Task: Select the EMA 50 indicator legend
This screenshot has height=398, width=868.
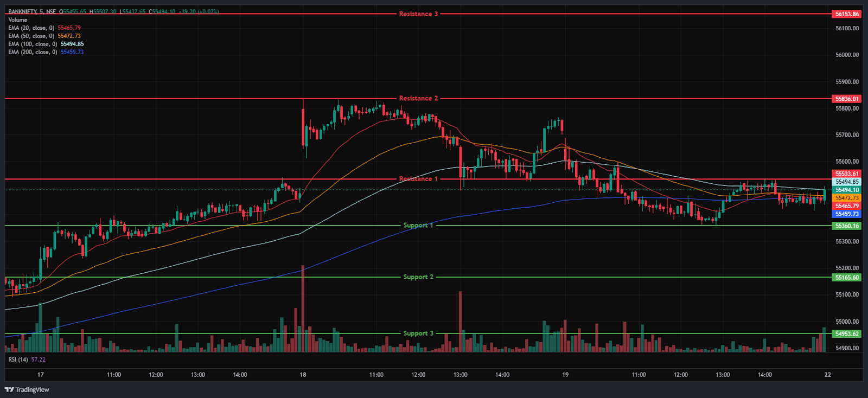Action: coord(31,36)
